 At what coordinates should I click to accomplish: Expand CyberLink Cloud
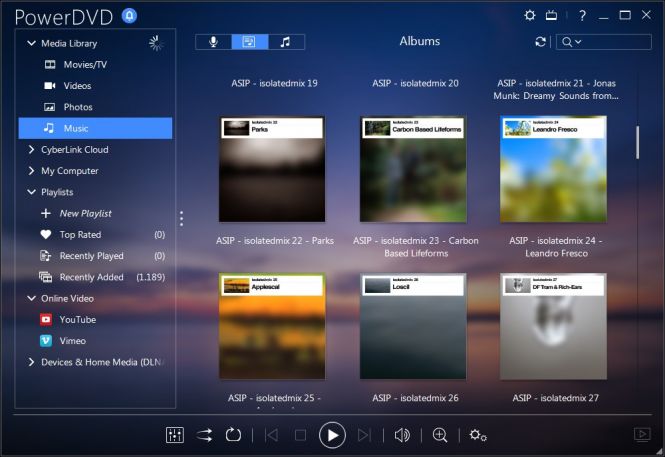tap(31, 150)
